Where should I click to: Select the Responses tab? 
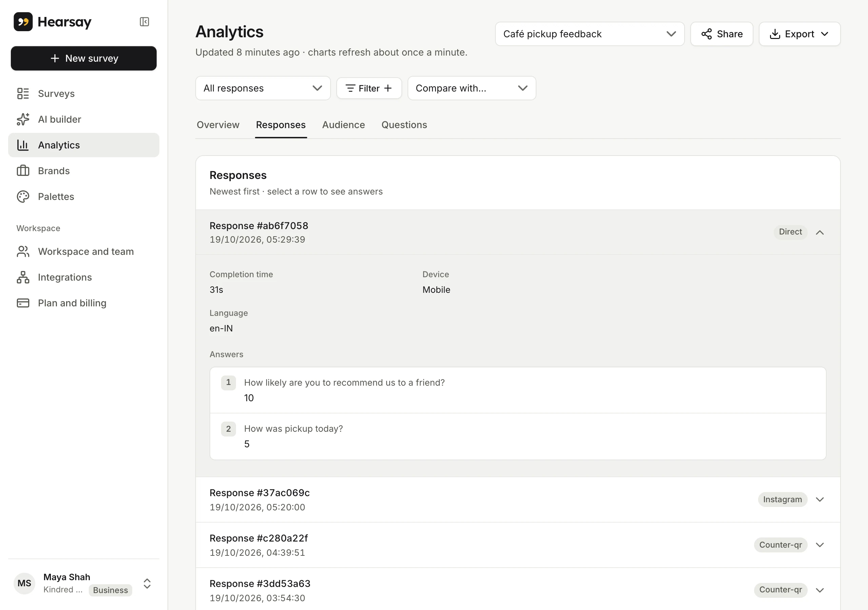tap(281, 125)
